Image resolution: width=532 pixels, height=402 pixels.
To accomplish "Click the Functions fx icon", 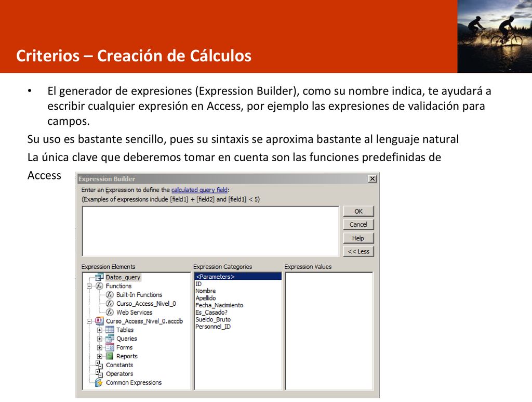I will pyautogui.click(x=99, y=286).
